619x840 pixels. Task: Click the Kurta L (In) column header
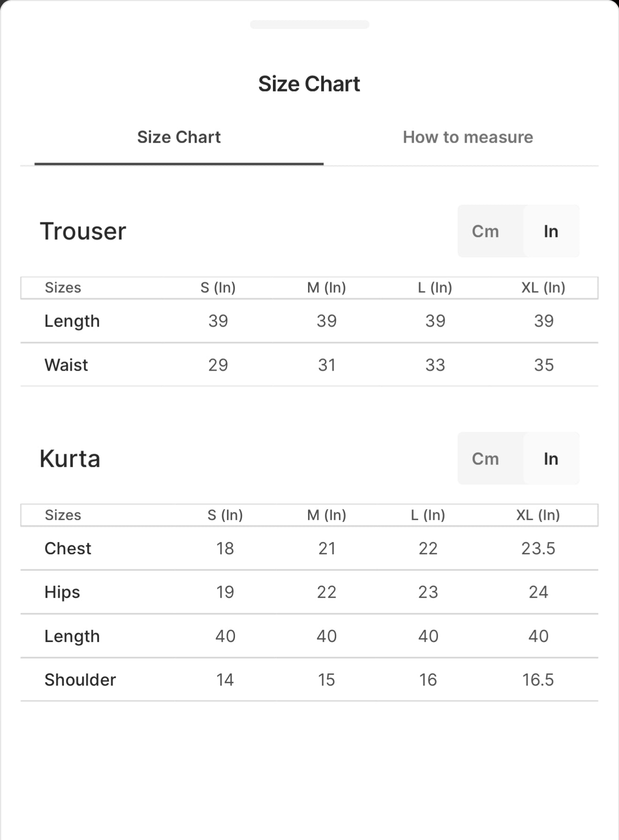click(428, 515)
